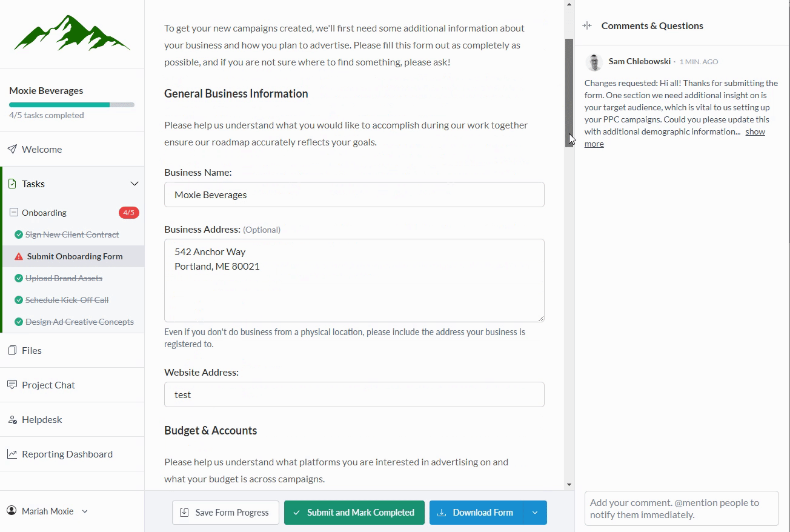The height and width of the screenshot is (532, 790).
Task: Open the Submit Onboarding Form task
Action: pos(75,256)
